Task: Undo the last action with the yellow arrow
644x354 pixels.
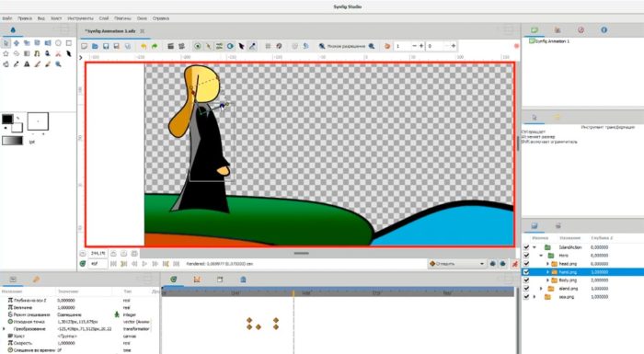Action: coord(144,46)
